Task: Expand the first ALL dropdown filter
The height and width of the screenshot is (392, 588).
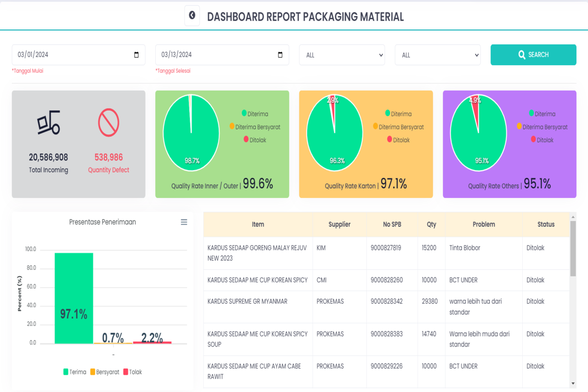Action: tap(342, 55)
